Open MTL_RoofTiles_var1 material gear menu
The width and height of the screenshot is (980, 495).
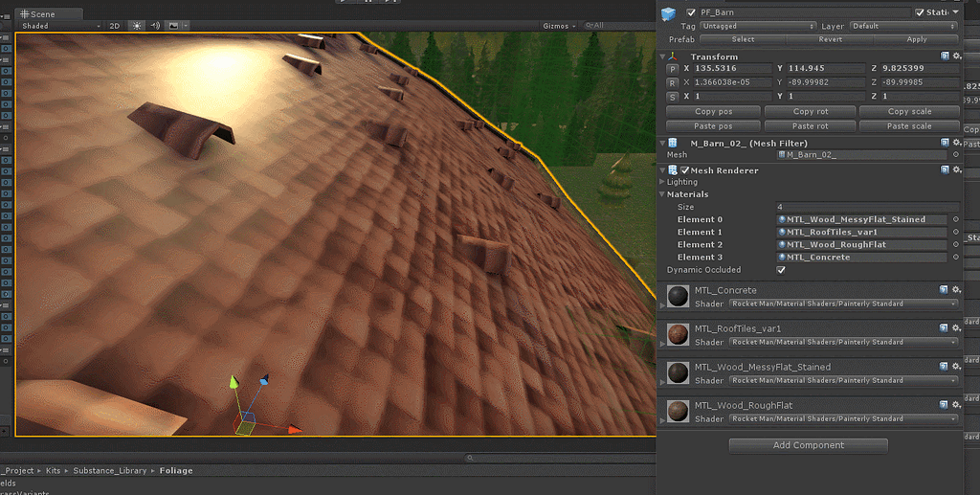coord(957,328)
